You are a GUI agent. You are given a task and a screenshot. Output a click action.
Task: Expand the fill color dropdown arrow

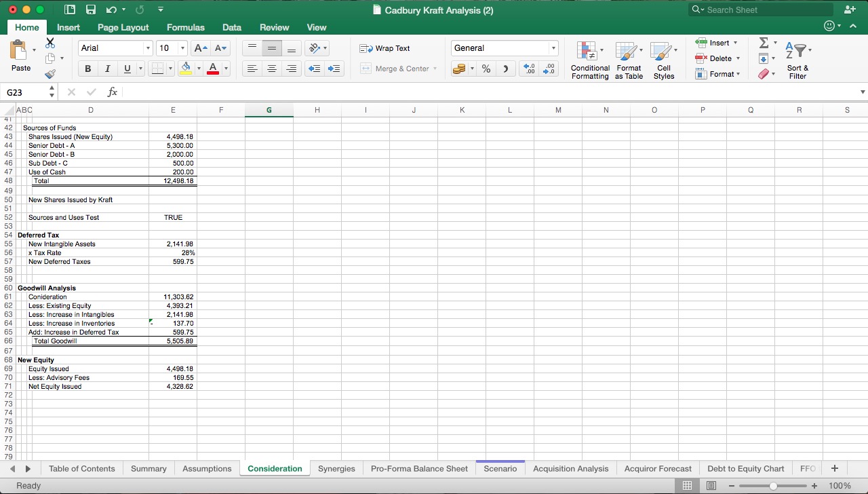pos(199,69)
